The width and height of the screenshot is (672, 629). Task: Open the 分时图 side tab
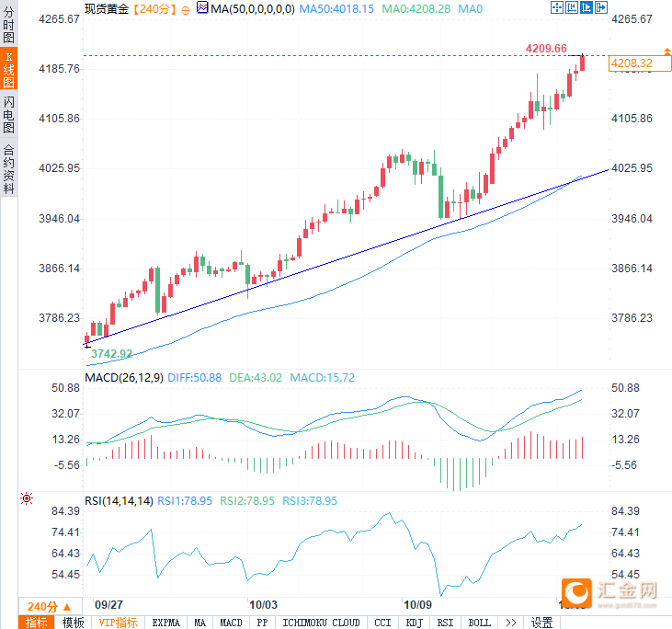pos(8,25)
